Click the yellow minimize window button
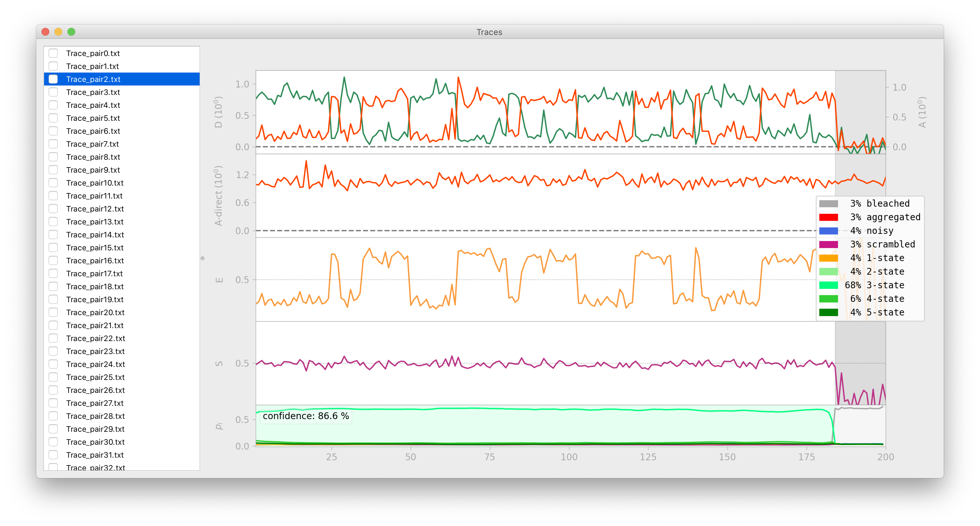Screen dimensions: 980x526 (x=58, y=32)
